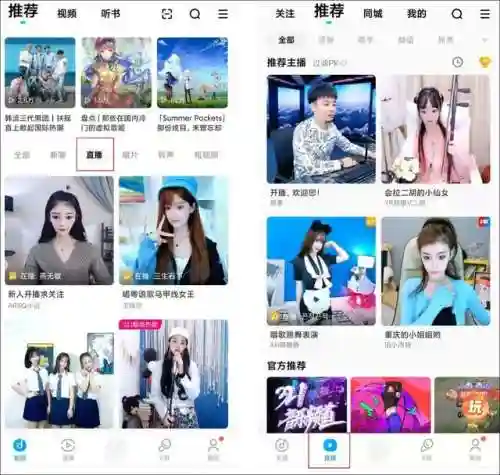
Task: Open search magnifier in the right screen header
Action: (457, 14)
